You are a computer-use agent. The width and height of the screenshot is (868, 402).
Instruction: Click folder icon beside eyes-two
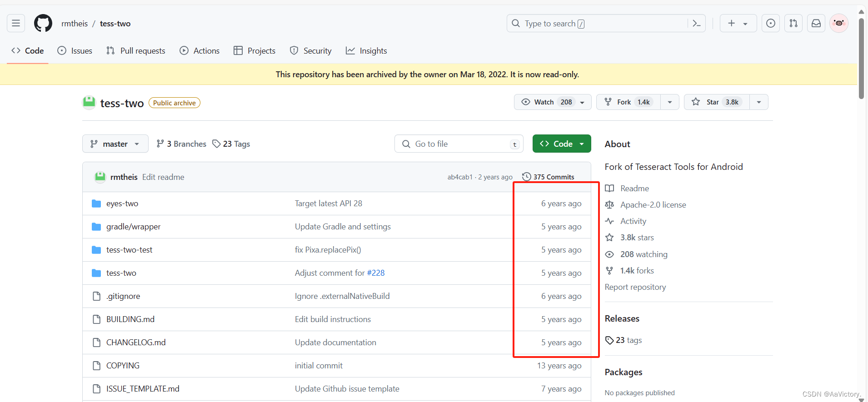coord(96,203)
